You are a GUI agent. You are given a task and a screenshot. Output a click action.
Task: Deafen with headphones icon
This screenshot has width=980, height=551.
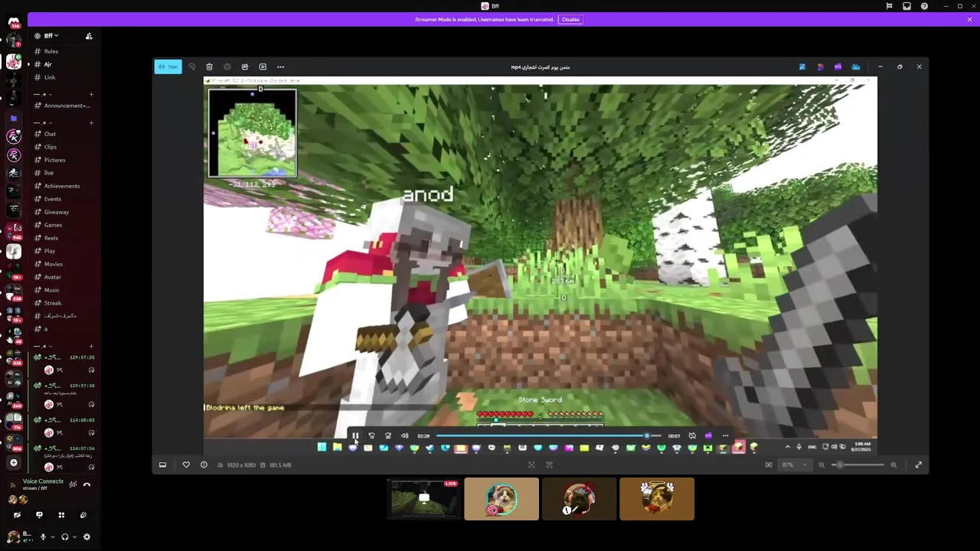coord(65,537)
